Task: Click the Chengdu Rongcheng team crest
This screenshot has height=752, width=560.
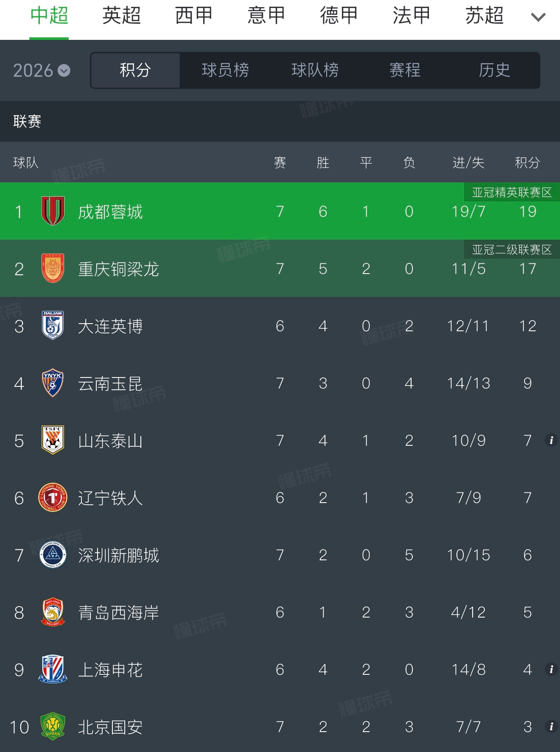Action: tap(53, 211)
